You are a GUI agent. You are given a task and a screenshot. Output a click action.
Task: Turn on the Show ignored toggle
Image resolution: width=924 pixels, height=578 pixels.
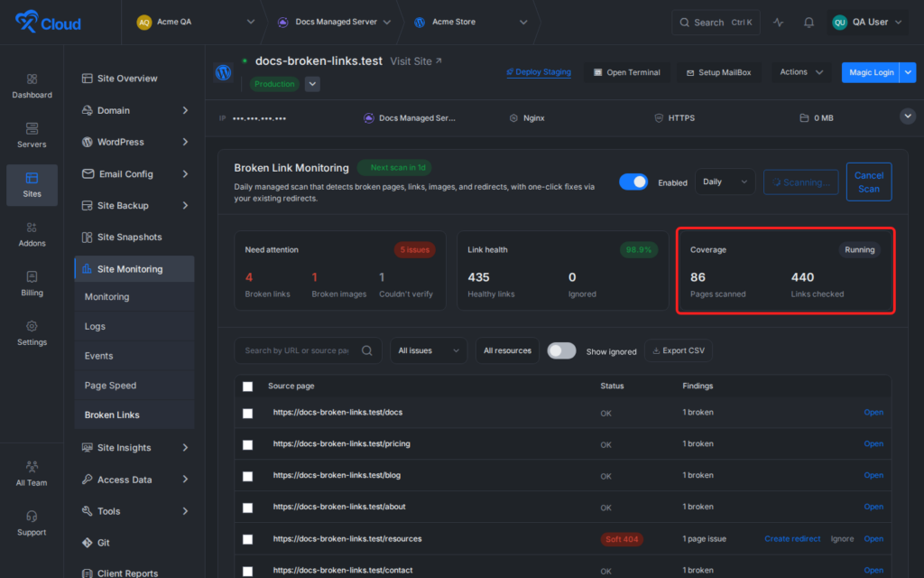[561, 351]
